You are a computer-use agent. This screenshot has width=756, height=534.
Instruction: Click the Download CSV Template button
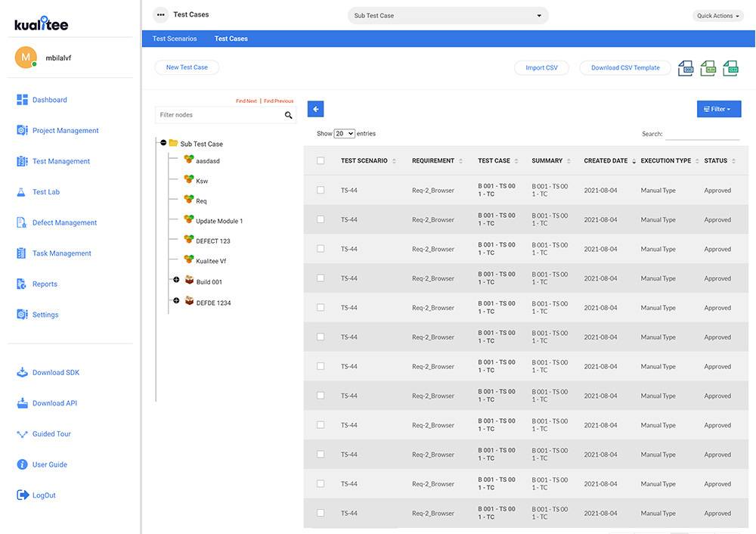coord(625,68)
